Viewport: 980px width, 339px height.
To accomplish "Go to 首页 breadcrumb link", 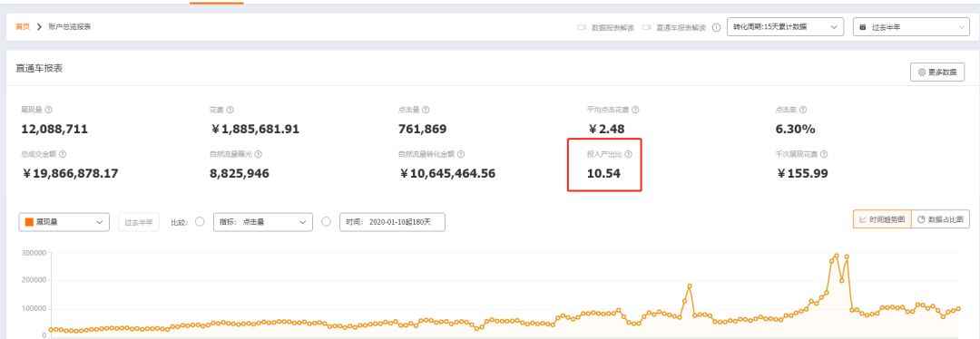I will pos(23,27).
